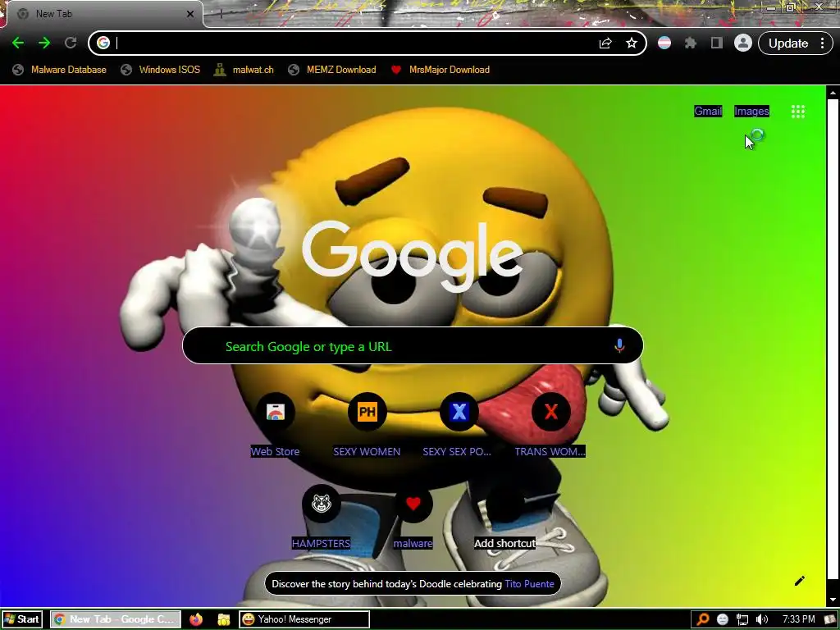840x630 pixels.
Task: Share this page using the share icon
Action: (605, 43)
